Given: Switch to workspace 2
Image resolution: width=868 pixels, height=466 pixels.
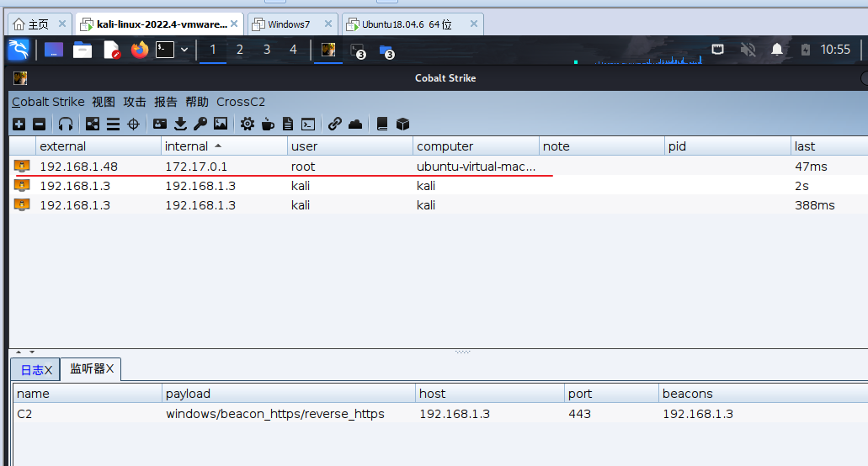Looking at the screenshot, I should (x=240, y=50).
